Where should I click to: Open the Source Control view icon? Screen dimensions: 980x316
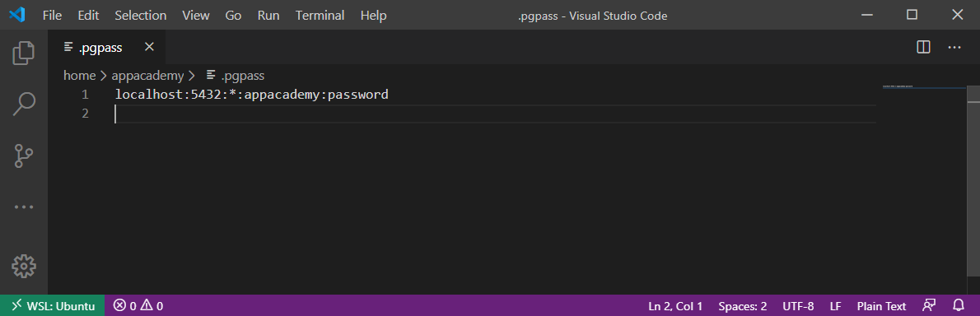click(24, 156)
